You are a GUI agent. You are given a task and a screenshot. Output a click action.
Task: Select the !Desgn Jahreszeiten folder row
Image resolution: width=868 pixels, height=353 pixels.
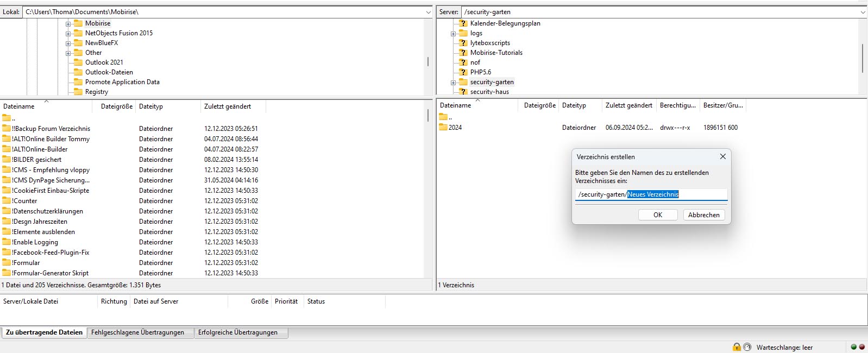[x=212, y=222]
